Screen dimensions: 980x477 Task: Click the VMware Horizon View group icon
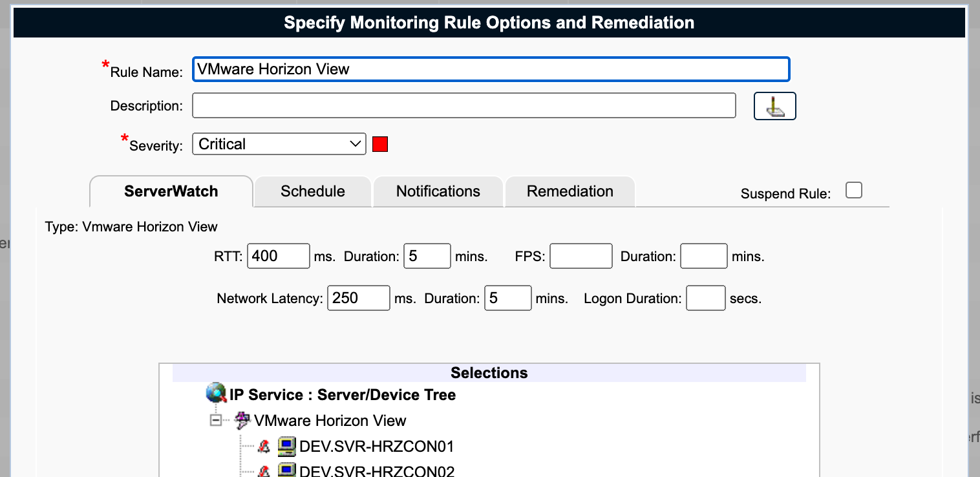point(242,421)
